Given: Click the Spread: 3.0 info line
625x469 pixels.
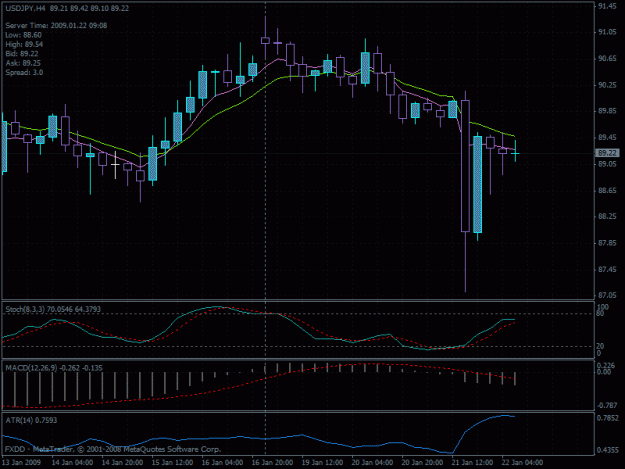Looking at the screenshot, I should (24, 73).
